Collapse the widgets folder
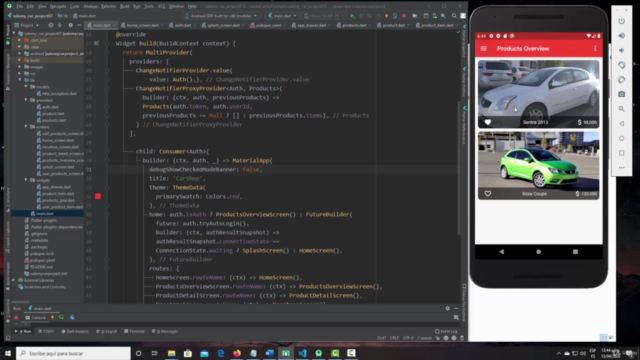The width and height of the screenshot is (640, 360). 26,180
